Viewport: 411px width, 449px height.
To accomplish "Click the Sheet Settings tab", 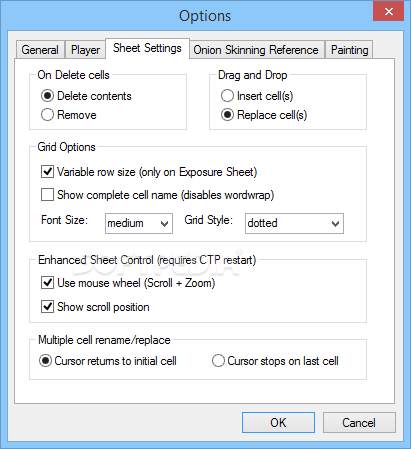I will coord(147,48).
